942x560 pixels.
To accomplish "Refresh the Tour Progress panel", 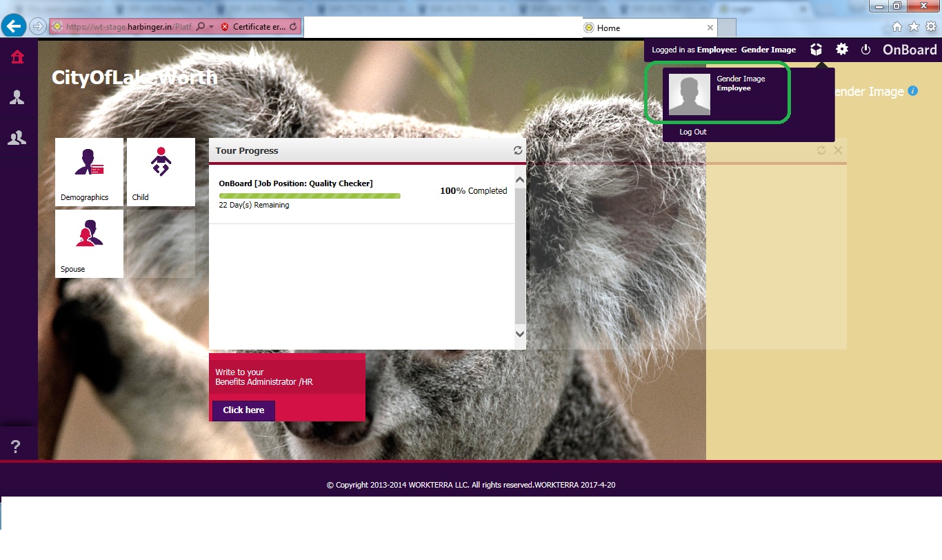I will click(x=518, y=150).
